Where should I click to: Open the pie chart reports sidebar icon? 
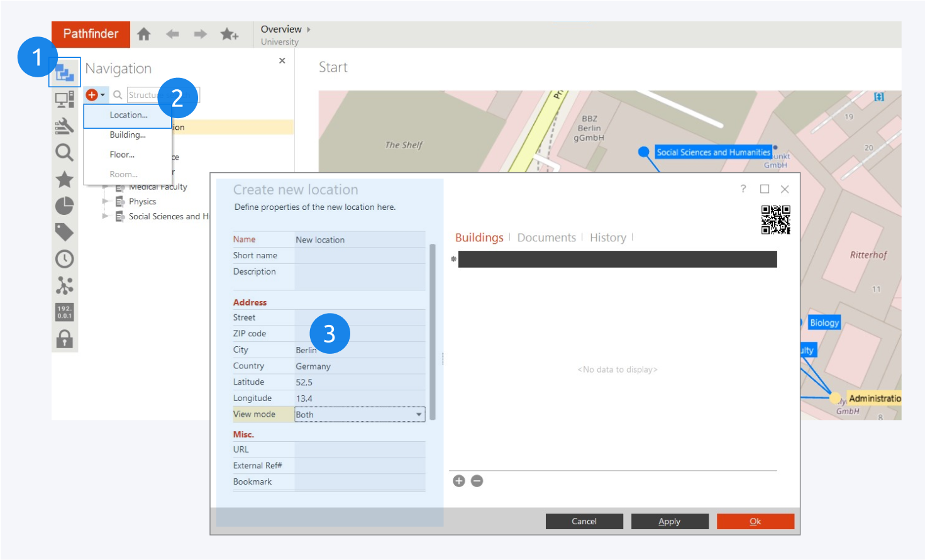pyautogui.click(x=64, y=206)
